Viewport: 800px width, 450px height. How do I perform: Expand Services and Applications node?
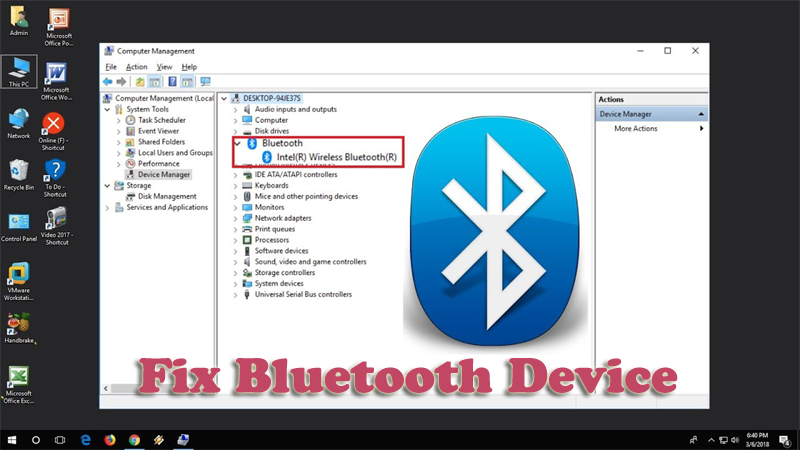(x=107, y=208)
